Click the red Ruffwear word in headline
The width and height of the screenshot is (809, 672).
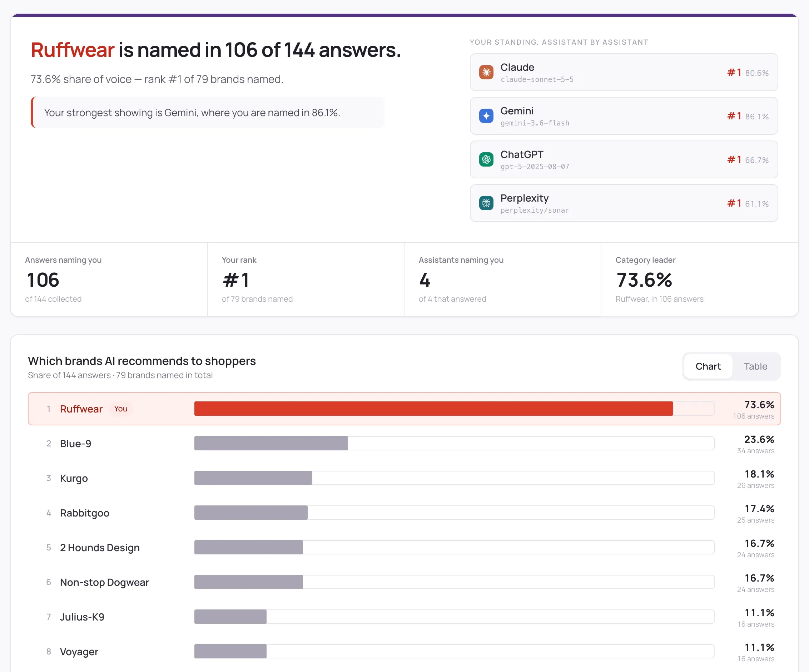coord(73,50)
